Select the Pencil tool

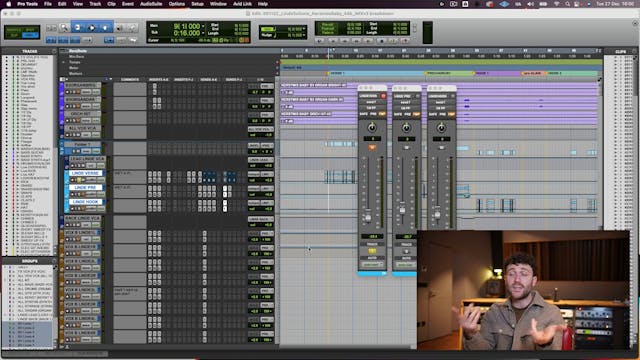pyautogui.click(x=132, y=28)
